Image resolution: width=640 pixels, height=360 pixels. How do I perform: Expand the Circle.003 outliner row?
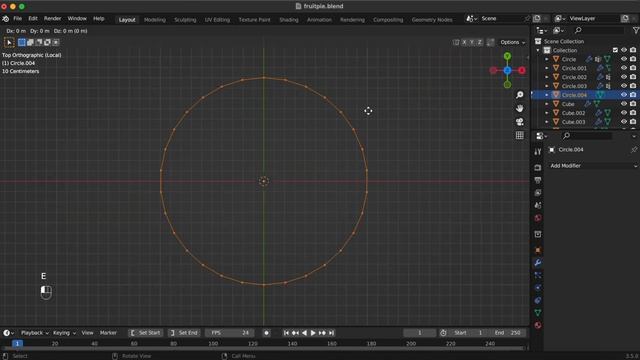tap(547, 86)
